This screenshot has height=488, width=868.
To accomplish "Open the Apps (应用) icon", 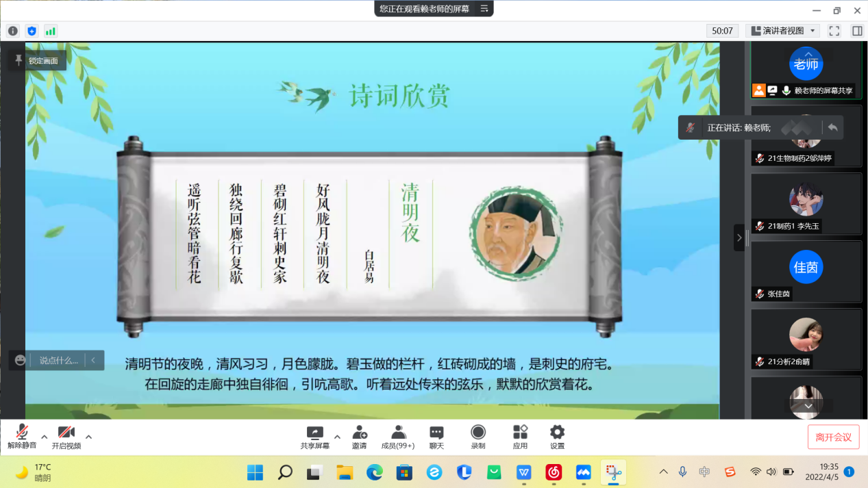I will (520, 437).
